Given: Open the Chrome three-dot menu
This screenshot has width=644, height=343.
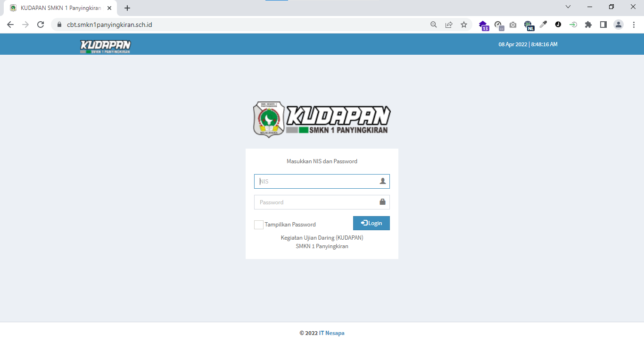Looking at the screenshot, I should 634,25.
